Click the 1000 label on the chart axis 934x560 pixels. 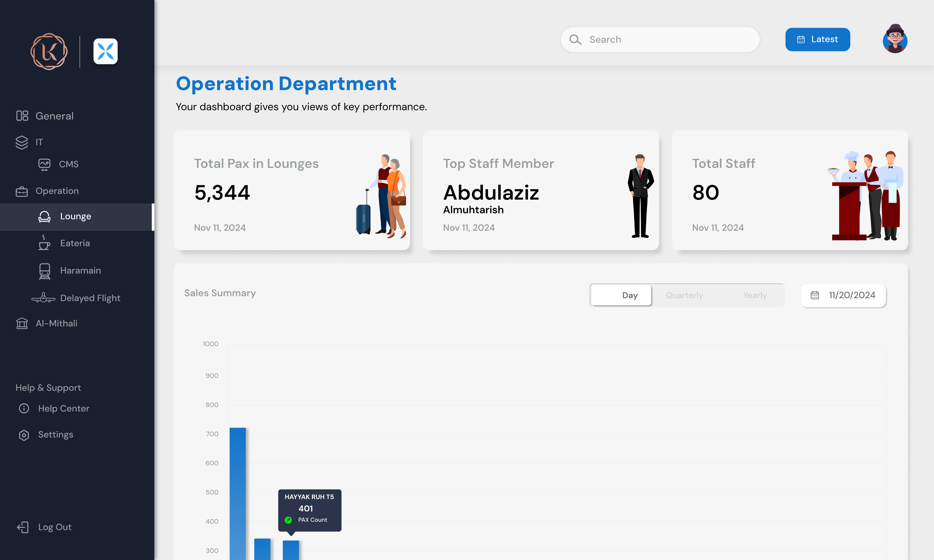[x=210, y=344]
